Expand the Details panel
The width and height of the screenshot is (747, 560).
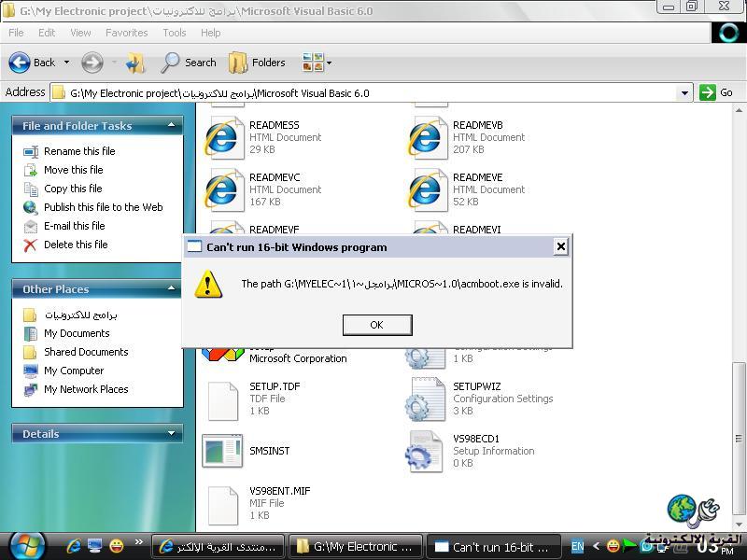[171, 434]
